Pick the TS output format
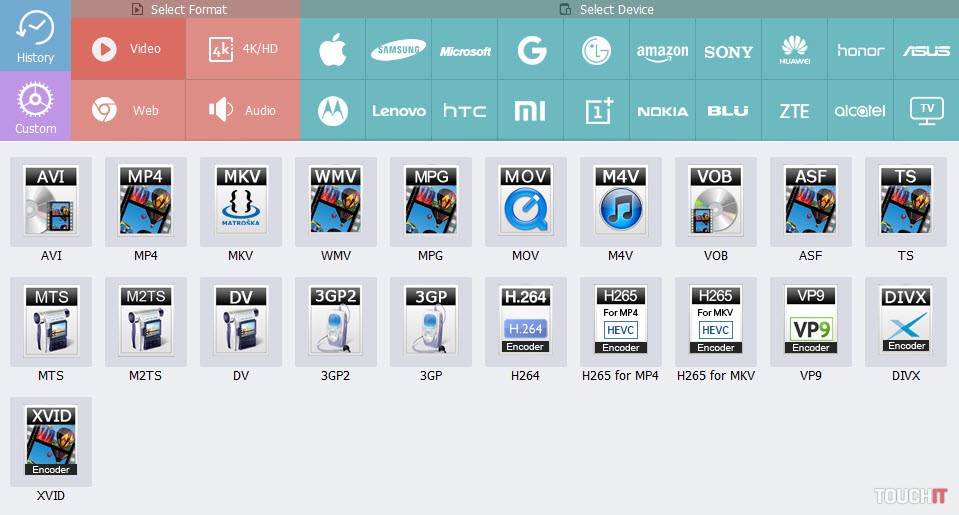 tap(906, 202)
